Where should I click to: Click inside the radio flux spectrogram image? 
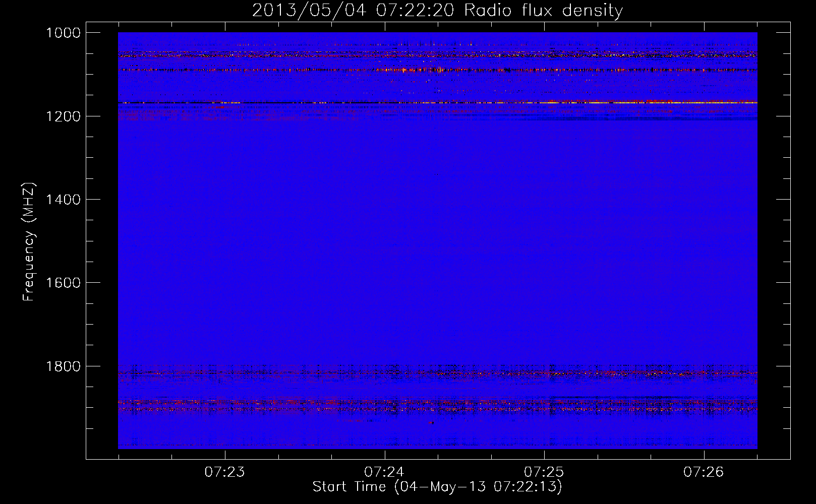pos(437,240)
